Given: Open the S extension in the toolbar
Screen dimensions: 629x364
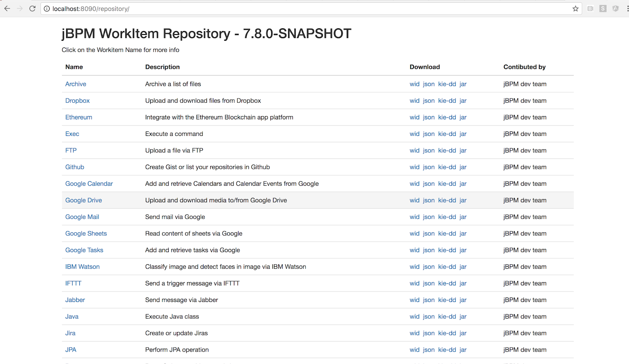Looking at the screenshot, I should point(602,8).
